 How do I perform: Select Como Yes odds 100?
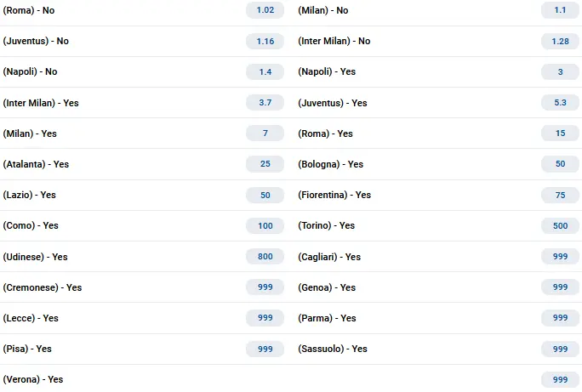coord(265,226)
